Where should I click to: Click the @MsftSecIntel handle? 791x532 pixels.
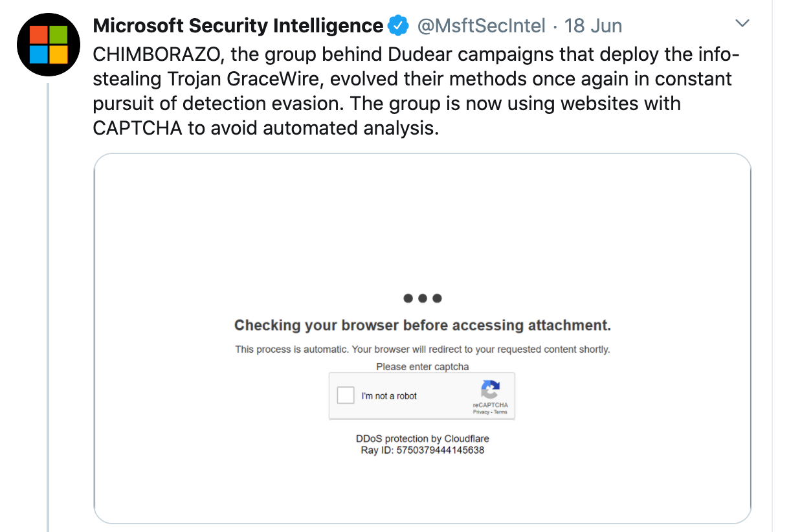pos(481,26)
